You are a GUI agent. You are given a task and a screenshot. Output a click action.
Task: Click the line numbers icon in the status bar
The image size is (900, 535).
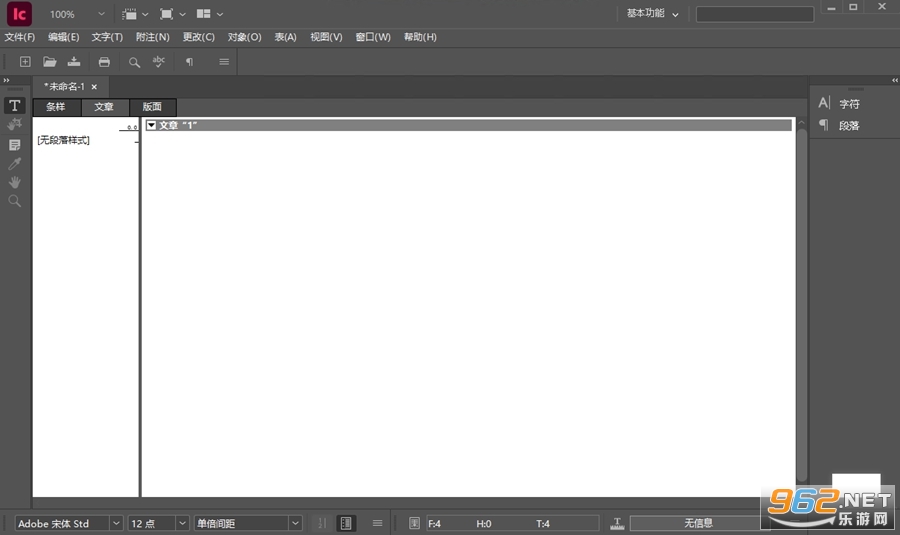(322, 523)
